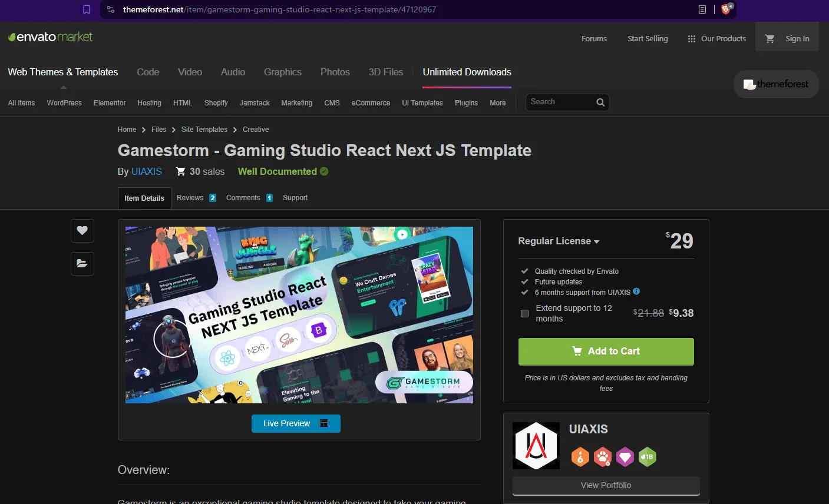Browse CMS category
Screen dimensions: 829x504
coord(332,102)
